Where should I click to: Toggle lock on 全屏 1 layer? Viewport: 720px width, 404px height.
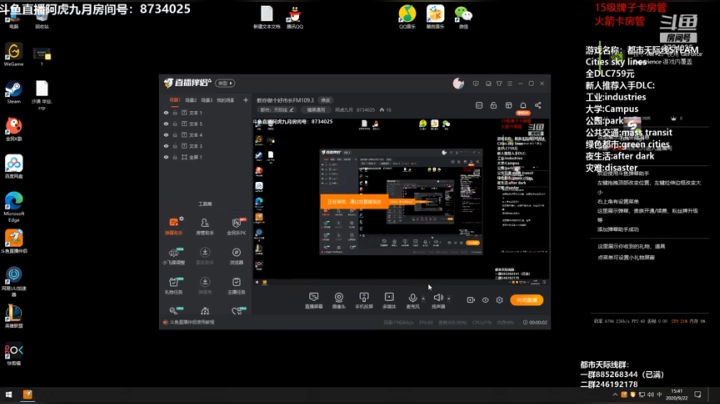[175, 157]
